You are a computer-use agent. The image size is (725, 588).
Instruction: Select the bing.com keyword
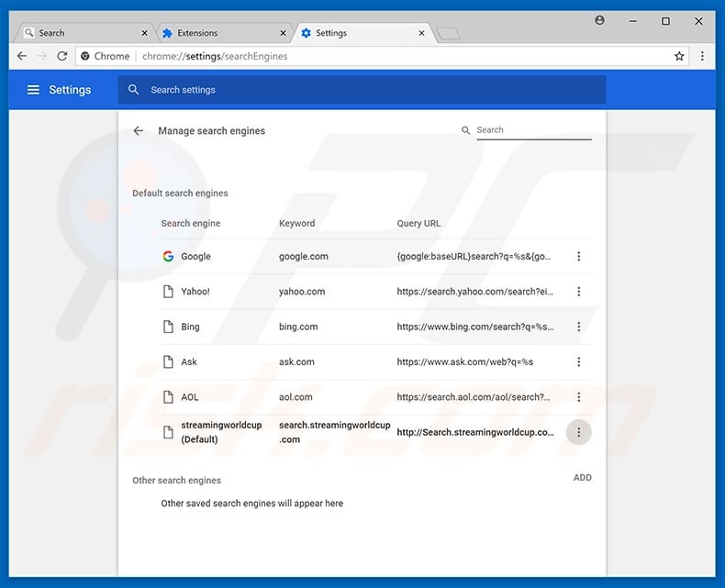298,327
